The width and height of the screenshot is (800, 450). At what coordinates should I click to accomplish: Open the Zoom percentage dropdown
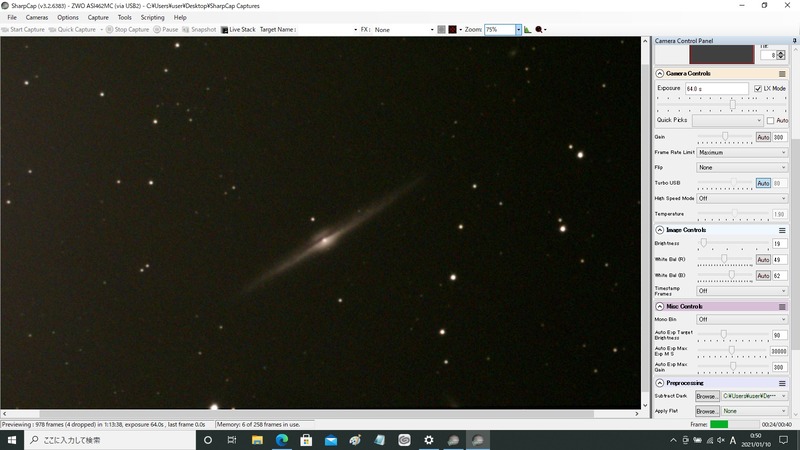tap(518, 30)
